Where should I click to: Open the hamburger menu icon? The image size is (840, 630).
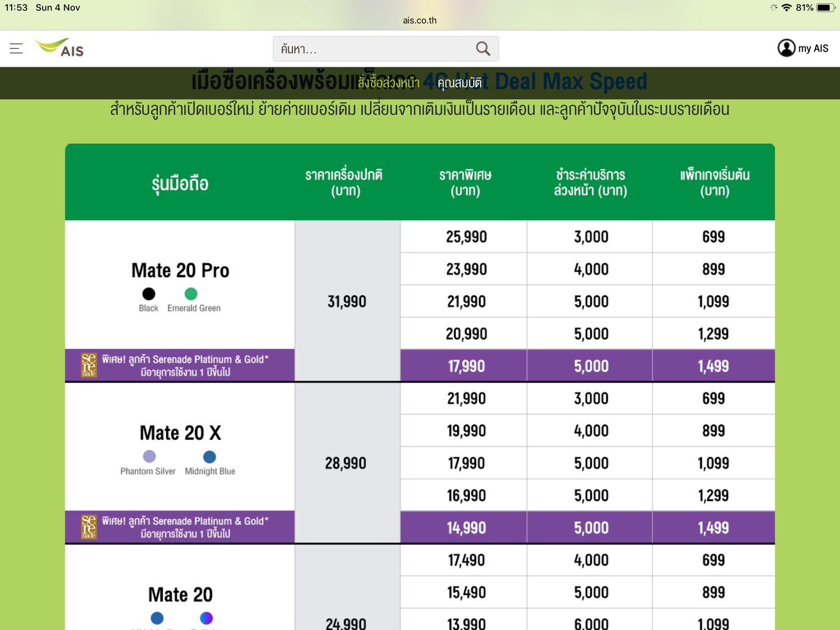16,49
